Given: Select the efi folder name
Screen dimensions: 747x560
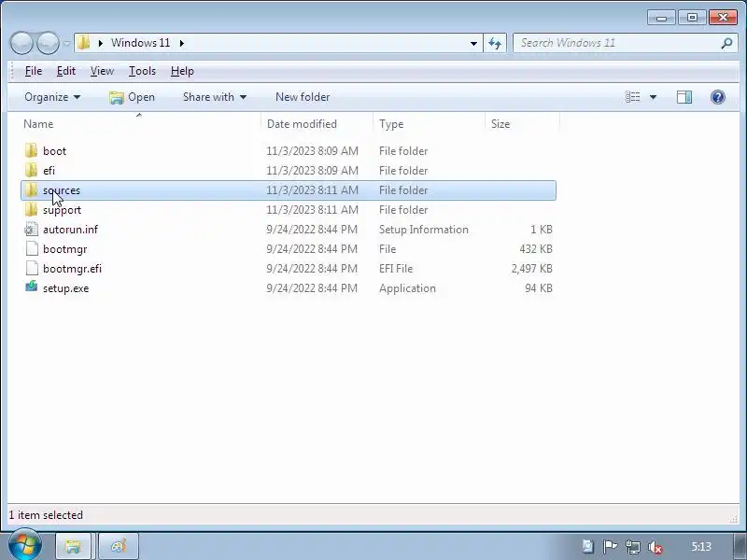Looking at the screenshot, I should pos(49,171).
